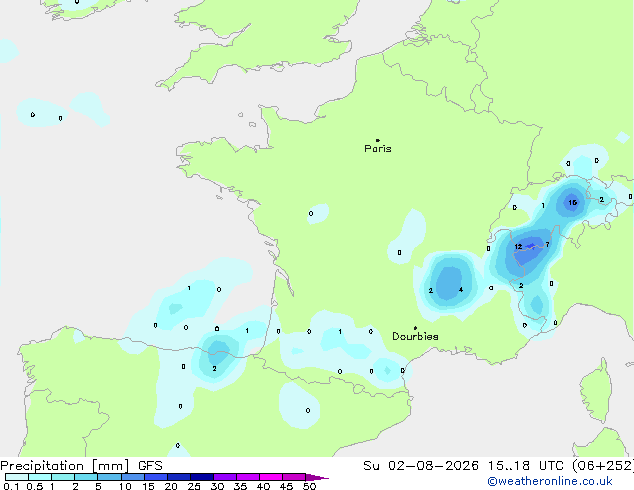Click the Su 02-08-2026 forecast date text
634x490 pixels.
point(421,466)
